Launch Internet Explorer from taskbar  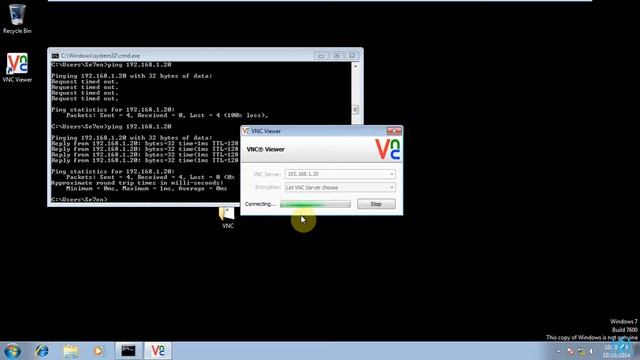pos(42,351)
